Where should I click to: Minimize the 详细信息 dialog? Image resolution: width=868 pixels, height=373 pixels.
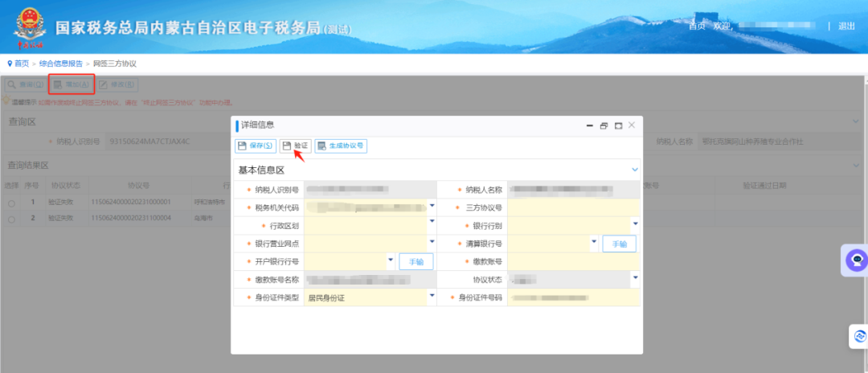590,126
